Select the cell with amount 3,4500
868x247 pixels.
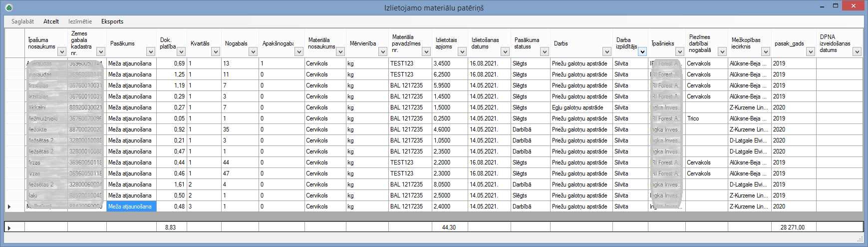pyautogui.click(x=450, y=63)
